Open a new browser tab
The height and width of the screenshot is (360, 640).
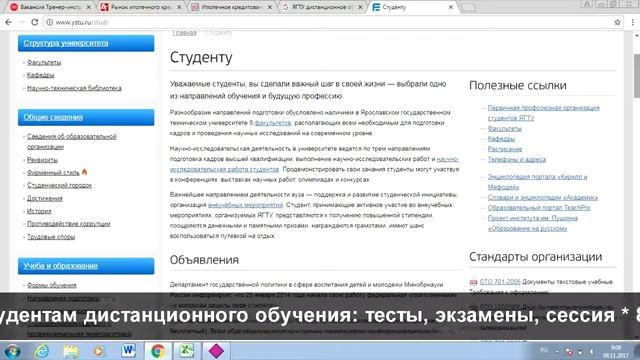click(468, 7)
